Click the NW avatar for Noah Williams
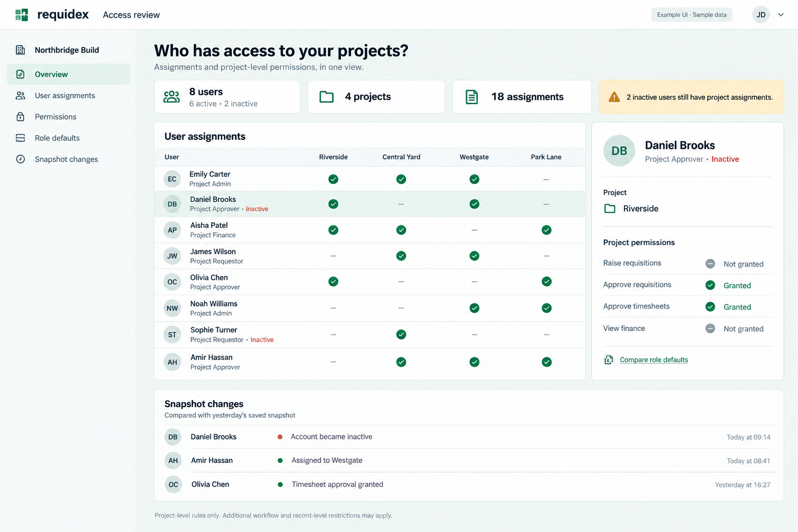798x532 pixels. point(172,309)
